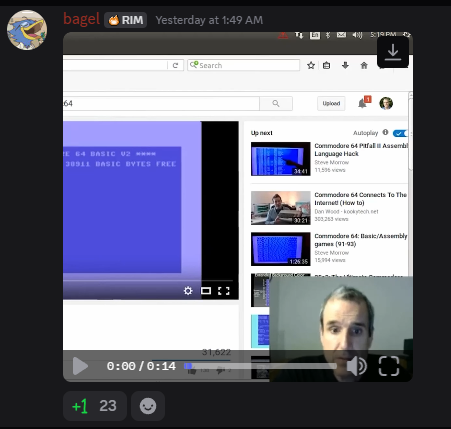Click the 11,596 views text
This screenshot has height=429, width=451.
click(330, 170)
